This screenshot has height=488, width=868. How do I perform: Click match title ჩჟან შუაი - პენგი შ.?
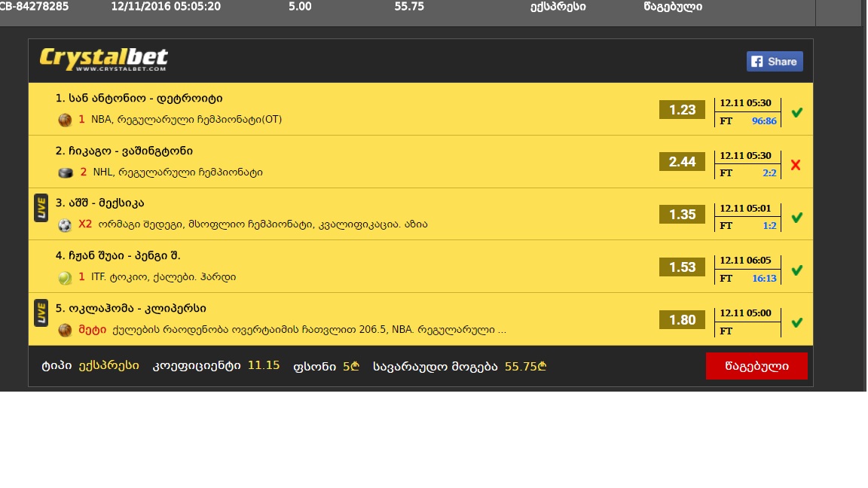point(118,255)
